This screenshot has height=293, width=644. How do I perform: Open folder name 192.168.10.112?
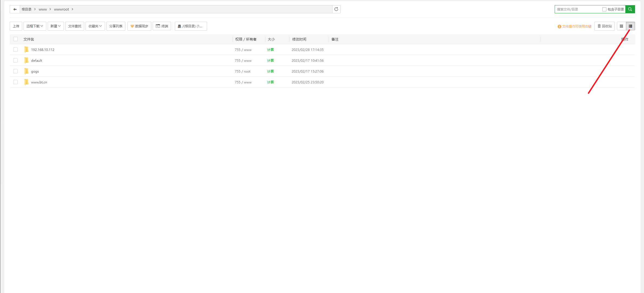coord(43,50)
